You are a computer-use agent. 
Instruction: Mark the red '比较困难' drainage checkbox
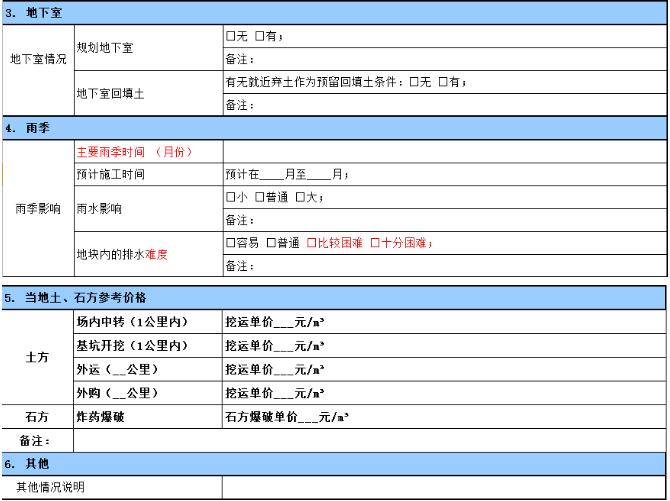pyautogui.click(x=311, y=243)
